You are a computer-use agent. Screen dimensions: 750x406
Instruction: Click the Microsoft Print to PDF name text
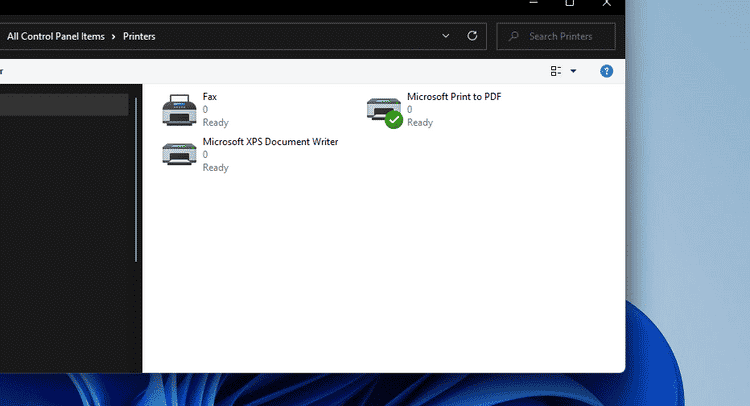[x=453, y=97]
